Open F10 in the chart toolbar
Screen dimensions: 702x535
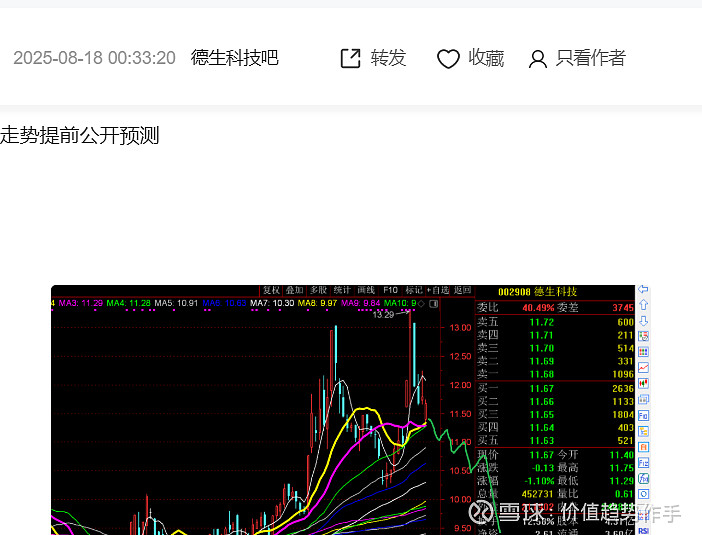[390, 290]
